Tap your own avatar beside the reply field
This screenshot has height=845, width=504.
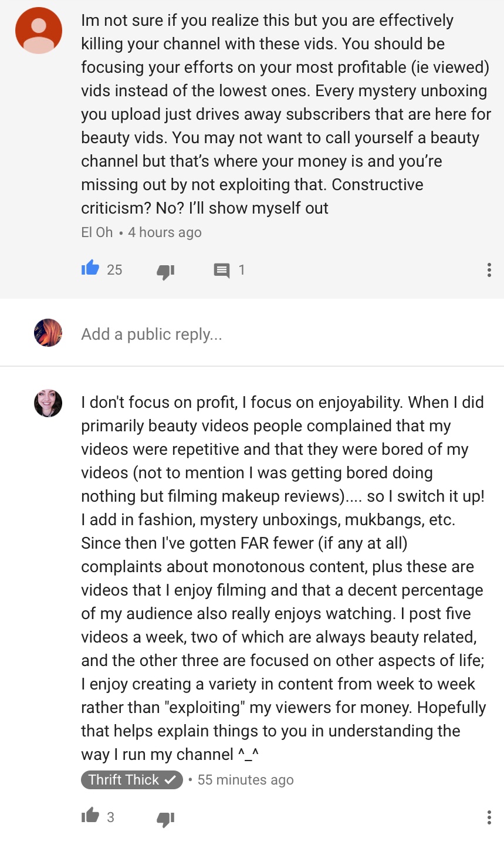click(x=48, y=333)
